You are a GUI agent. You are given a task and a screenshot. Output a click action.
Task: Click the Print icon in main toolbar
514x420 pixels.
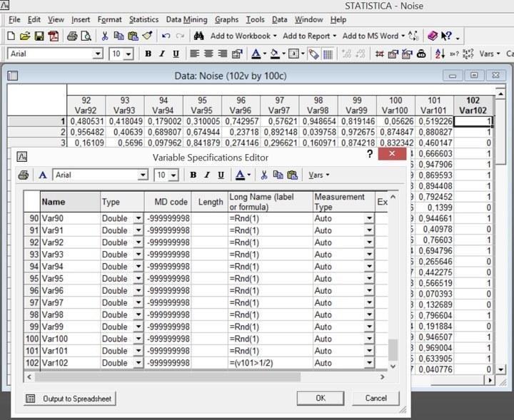click(72, 36)
